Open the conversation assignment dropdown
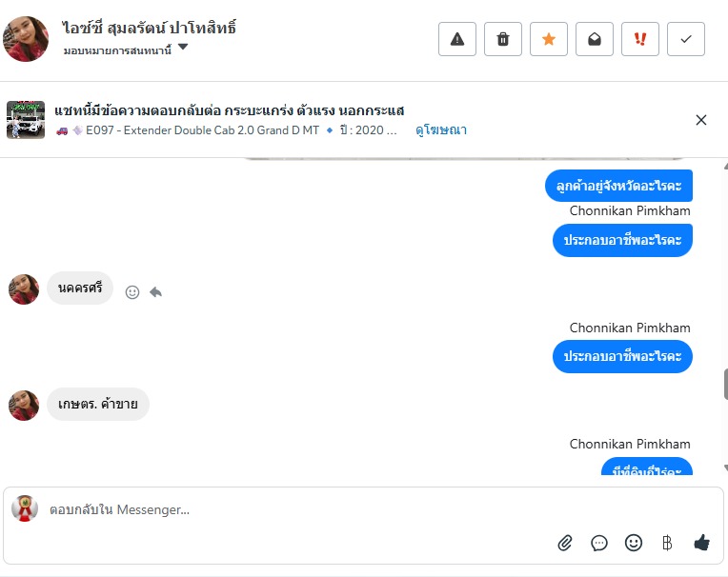728x577 pixels. 183,48
